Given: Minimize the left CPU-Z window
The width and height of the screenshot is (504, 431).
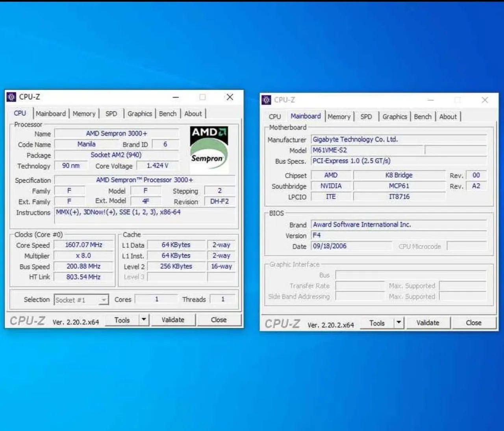Looking at the screenshot, I should pyautogui.click(x=176, y=97).
